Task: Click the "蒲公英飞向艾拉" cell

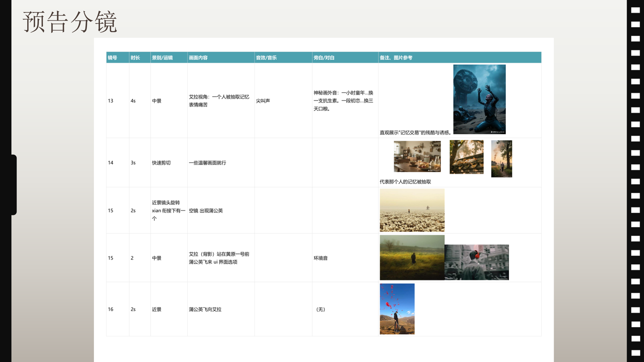Action: 221,309
